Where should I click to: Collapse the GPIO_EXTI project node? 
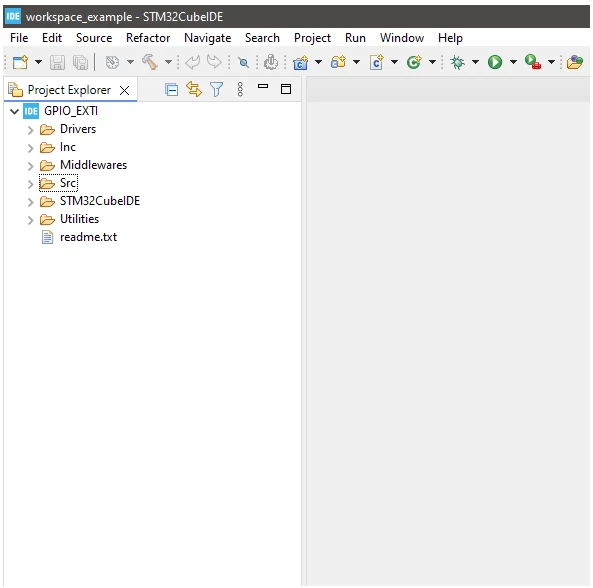14,111
